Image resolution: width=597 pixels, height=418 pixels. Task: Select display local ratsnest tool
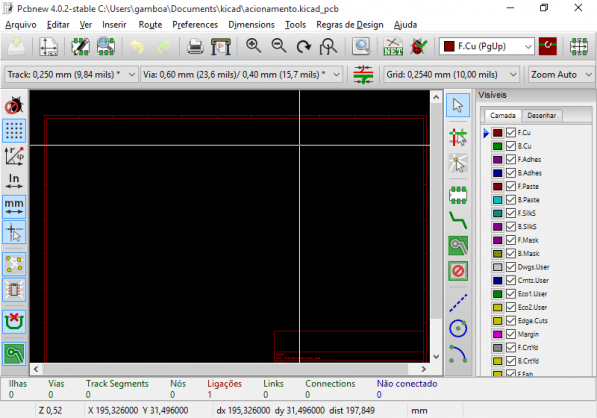pyautogui.click(x=458, y=163)
